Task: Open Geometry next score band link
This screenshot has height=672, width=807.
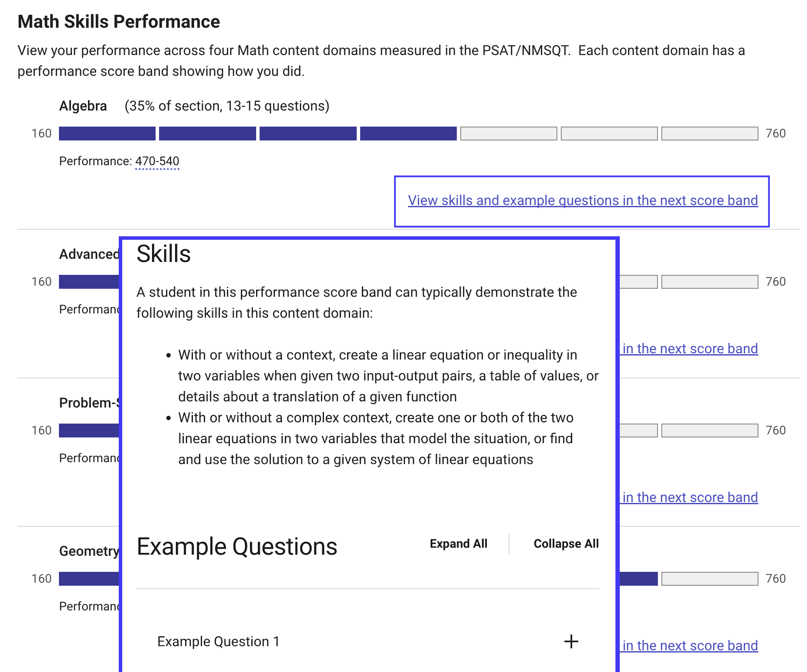Action: (690, 646)
